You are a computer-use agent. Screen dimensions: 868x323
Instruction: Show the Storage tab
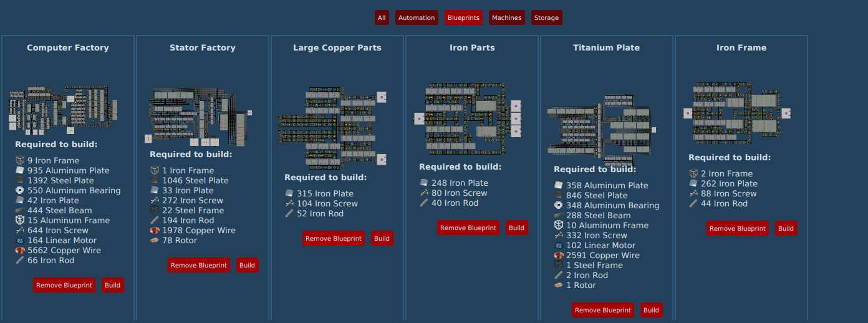coord(546,17)
